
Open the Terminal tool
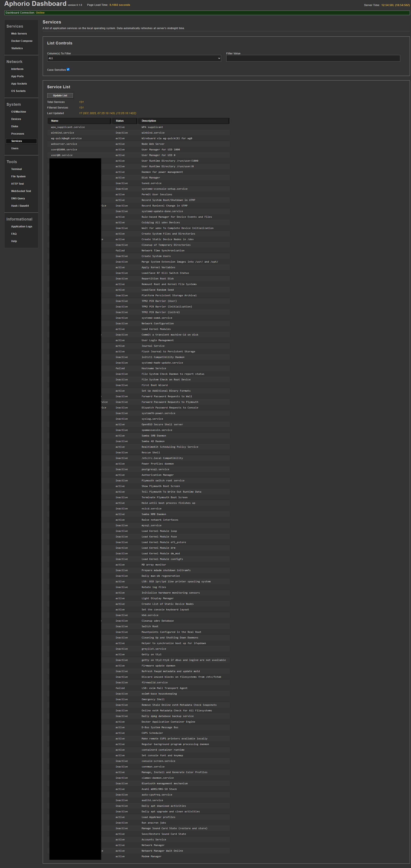[x=17, y=169]
